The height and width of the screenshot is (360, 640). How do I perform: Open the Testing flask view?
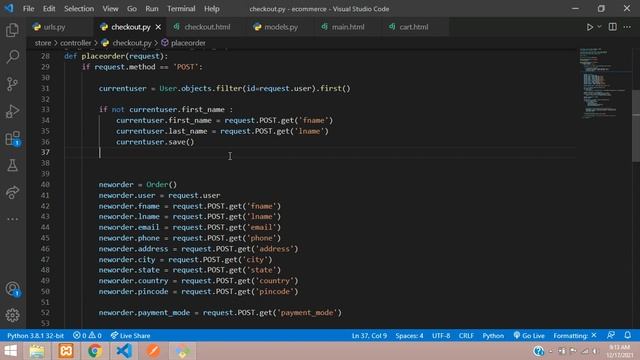[12, 165]
